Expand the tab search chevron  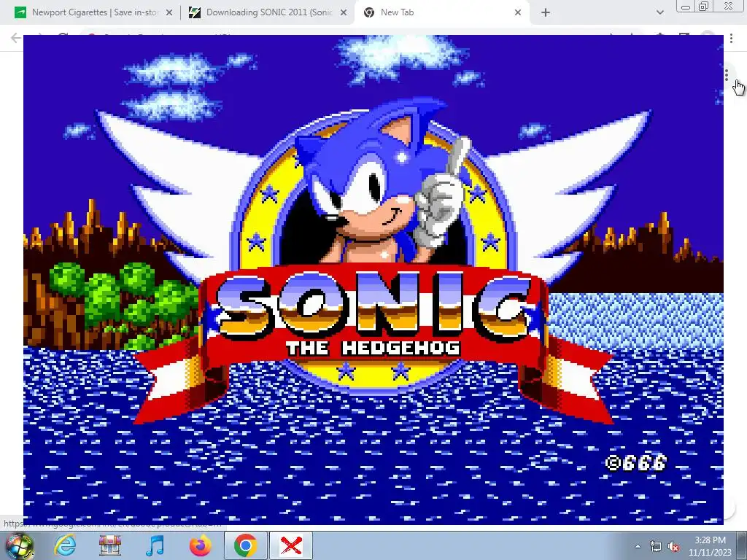[659, 13]
